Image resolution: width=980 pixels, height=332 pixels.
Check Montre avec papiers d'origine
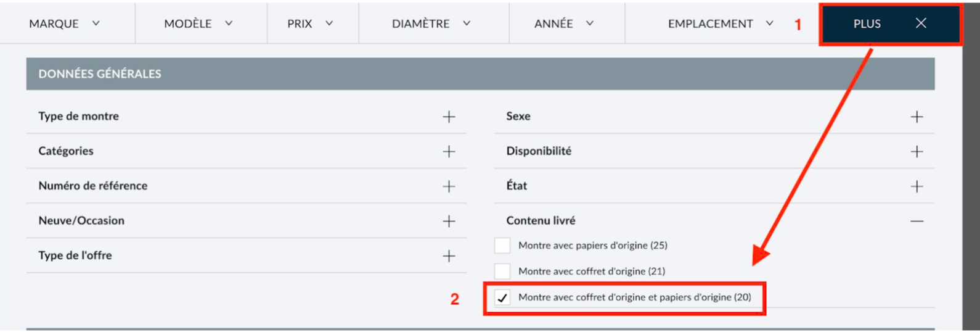pos(502,246)
